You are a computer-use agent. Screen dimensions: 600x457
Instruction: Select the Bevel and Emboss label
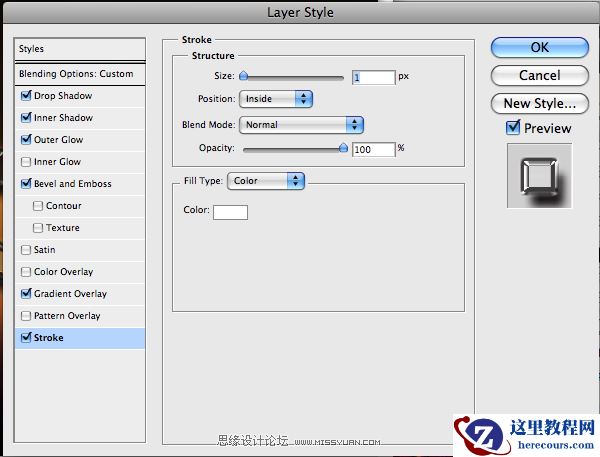73,184
